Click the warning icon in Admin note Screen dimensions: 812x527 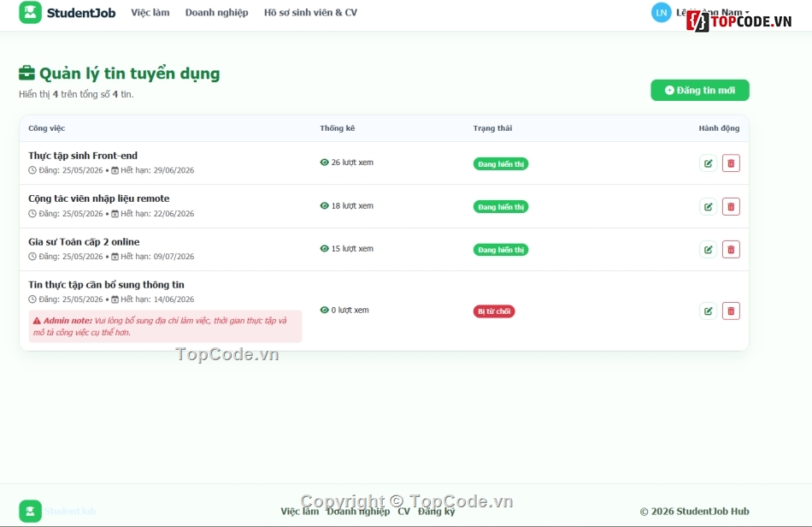click(37, 321)
